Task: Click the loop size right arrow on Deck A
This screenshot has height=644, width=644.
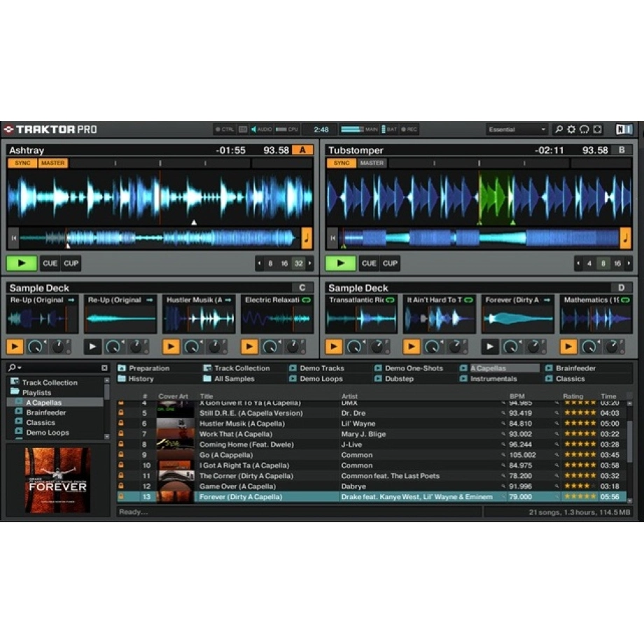Action: pos(309,263)
